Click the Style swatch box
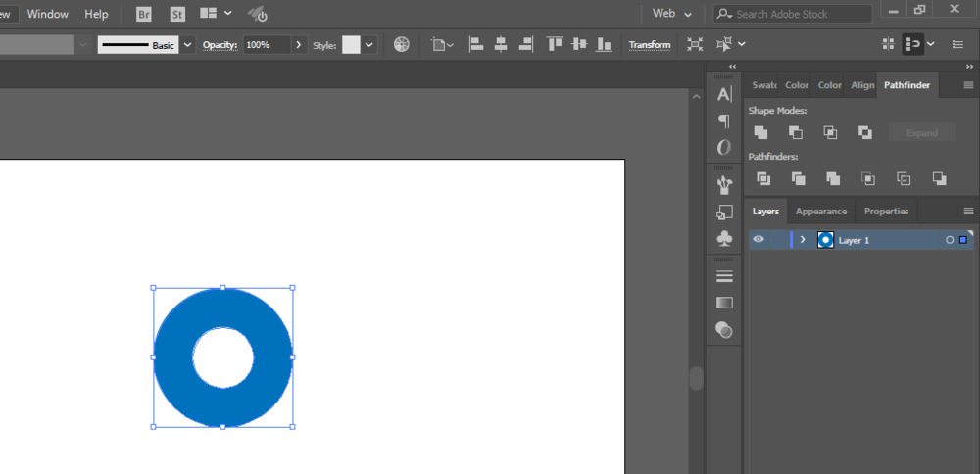This screenshot has width=980, height=474. (x=351, y=45)
